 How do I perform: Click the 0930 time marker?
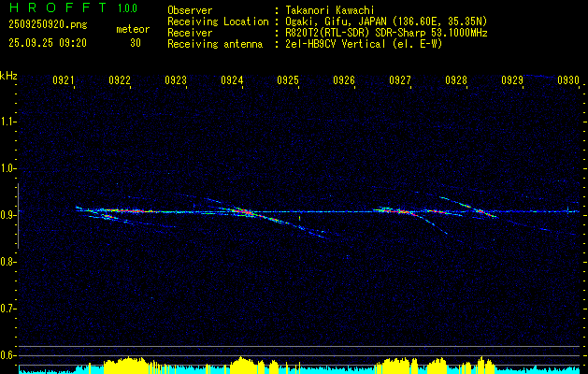(x=568, y=79)
